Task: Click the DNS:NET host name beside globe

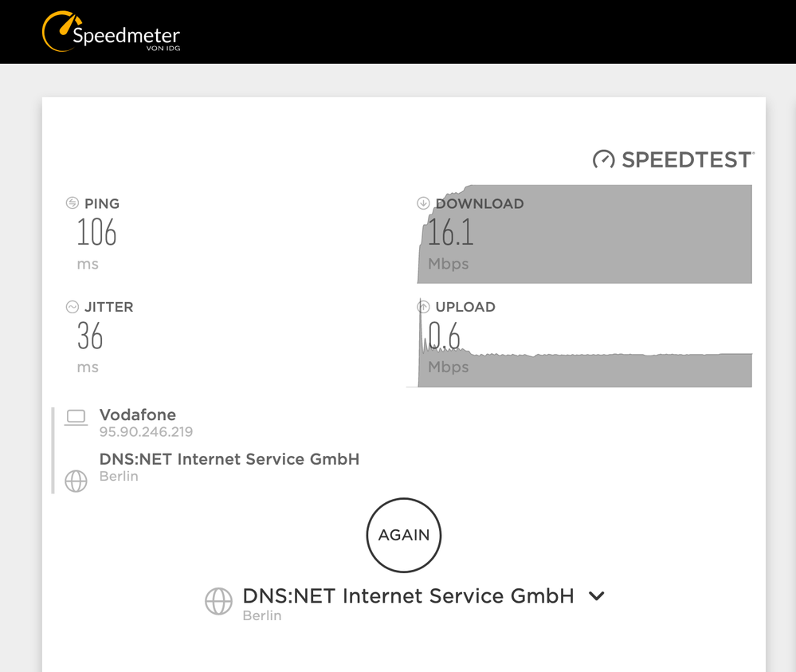Action: point(229,459)
